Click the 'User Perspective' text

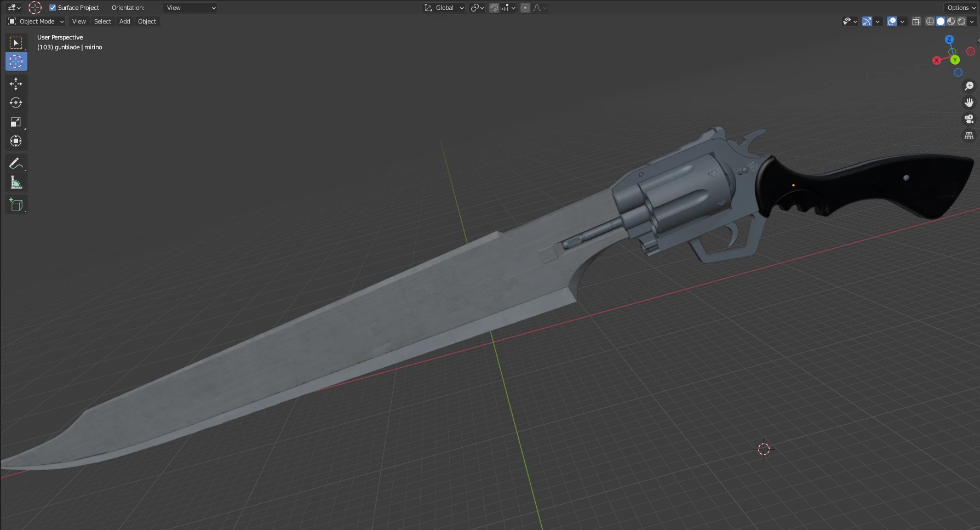tap(60, 37)
